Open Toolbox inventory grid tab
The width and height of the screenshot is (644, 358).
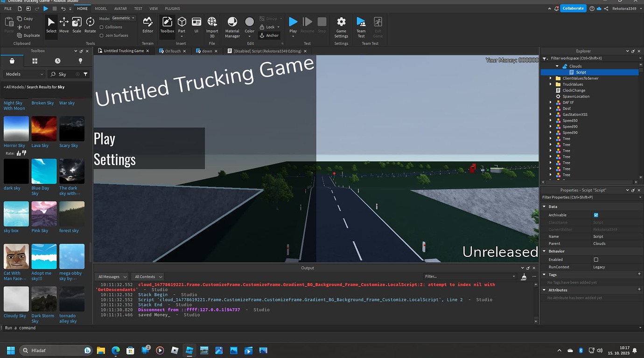tap(35, 61)
